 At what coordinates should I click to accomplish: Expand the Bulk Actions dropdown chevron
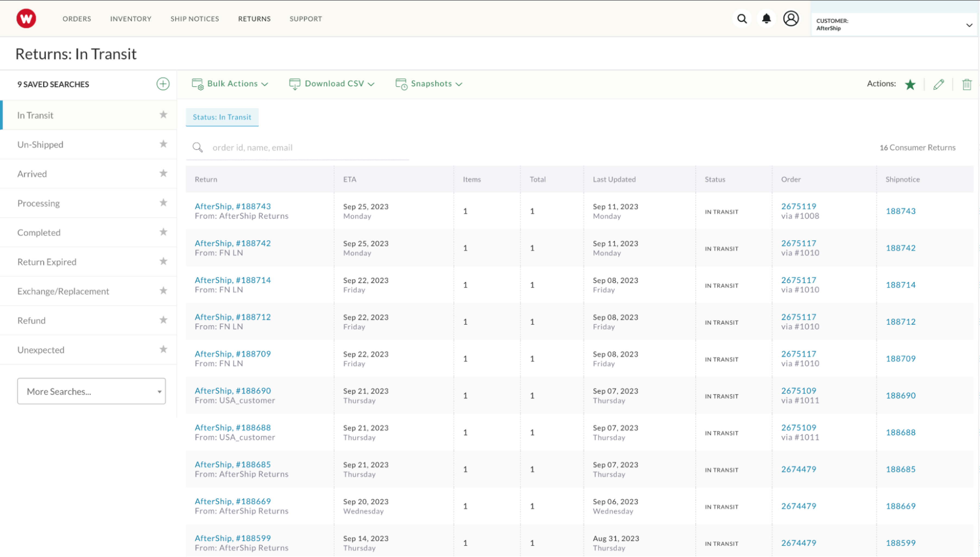point(265,84)
